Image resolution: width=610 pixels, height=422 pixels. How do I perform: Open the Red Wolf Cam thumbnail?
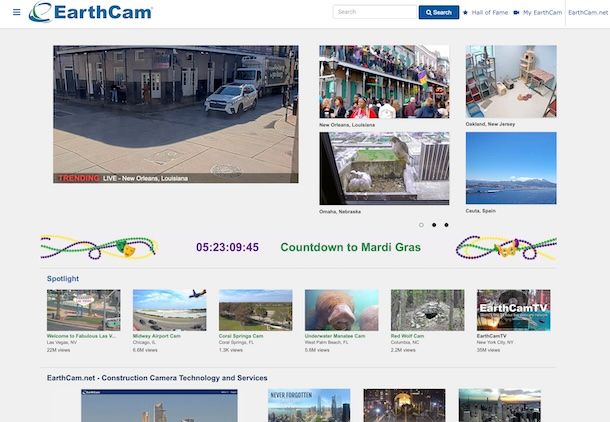tap(427, 310)
